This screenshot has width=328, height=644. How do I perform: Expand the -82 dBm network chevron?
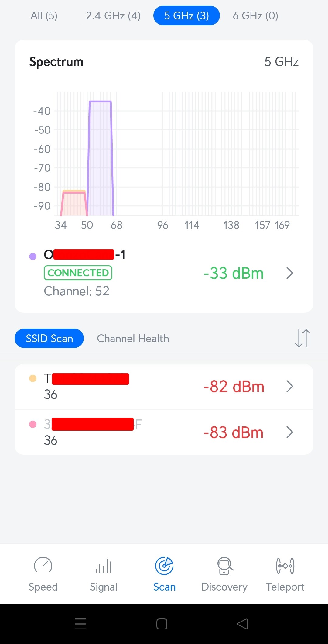[x=290, y=387]
